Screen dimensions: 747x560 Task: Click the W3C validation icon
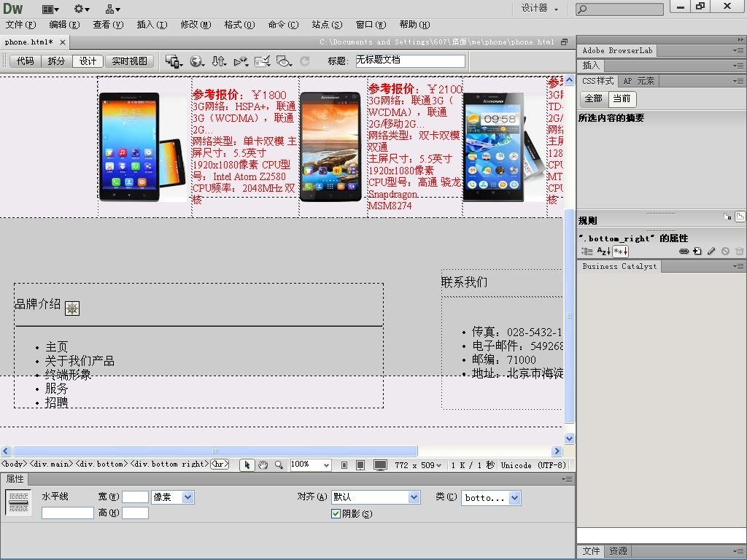241,61
